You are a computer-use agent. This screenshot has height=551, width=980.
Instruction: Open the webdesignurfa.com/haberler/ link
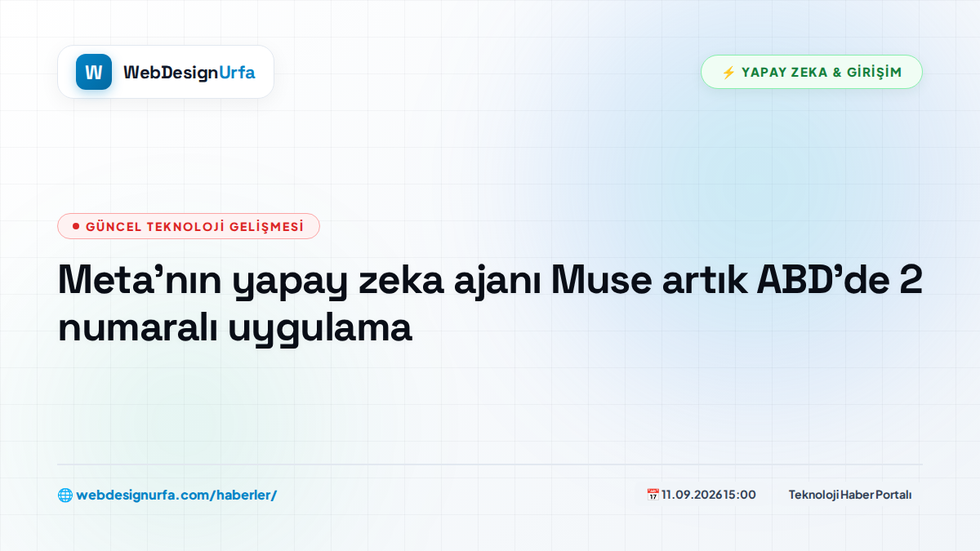176,495
